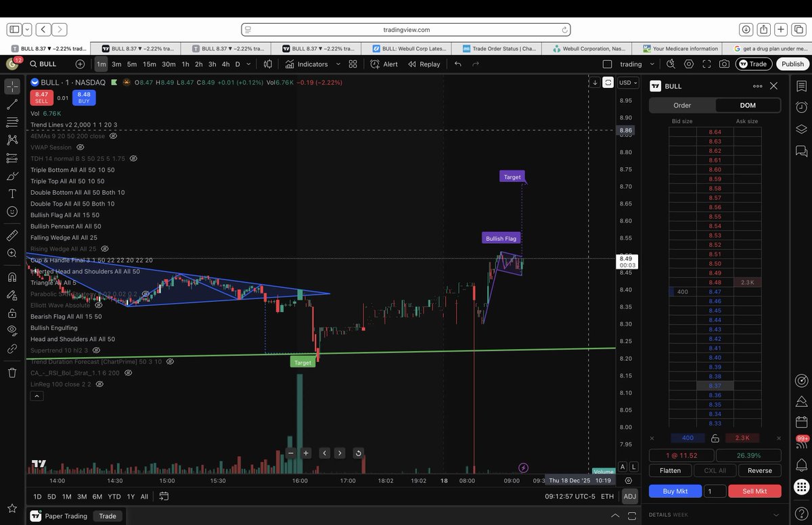Open the patterns drawing tools

(x=12, y=140)
